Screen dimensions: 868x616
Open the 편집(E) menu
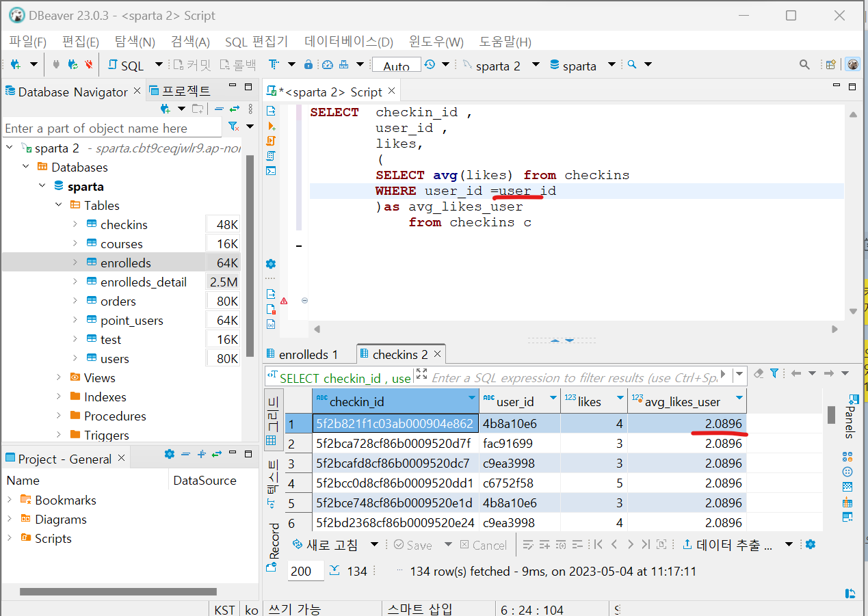coord(81,42)
